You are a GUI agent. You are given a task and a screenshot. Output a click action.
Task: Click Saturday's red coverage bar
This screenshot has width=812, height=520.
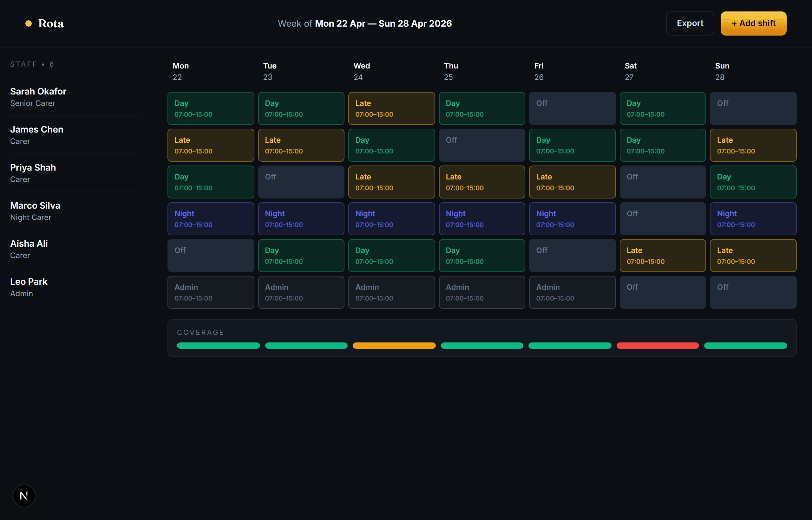coord(658,345)
